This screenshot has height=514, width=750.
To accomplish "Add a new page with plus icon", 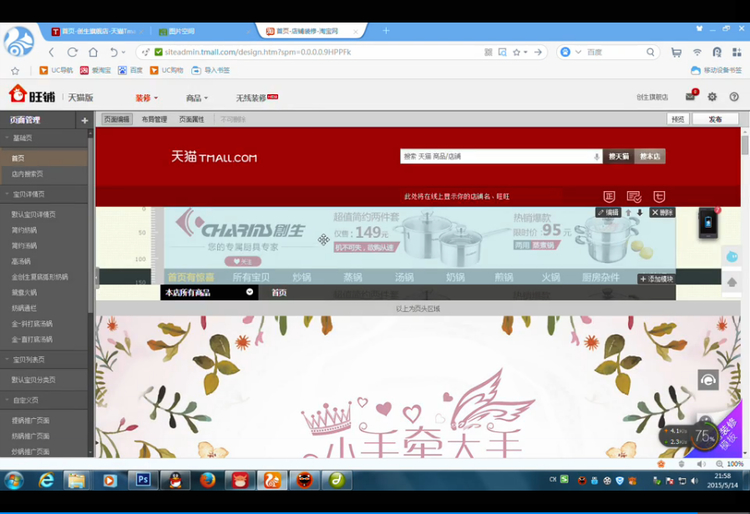I will (85, 120).
